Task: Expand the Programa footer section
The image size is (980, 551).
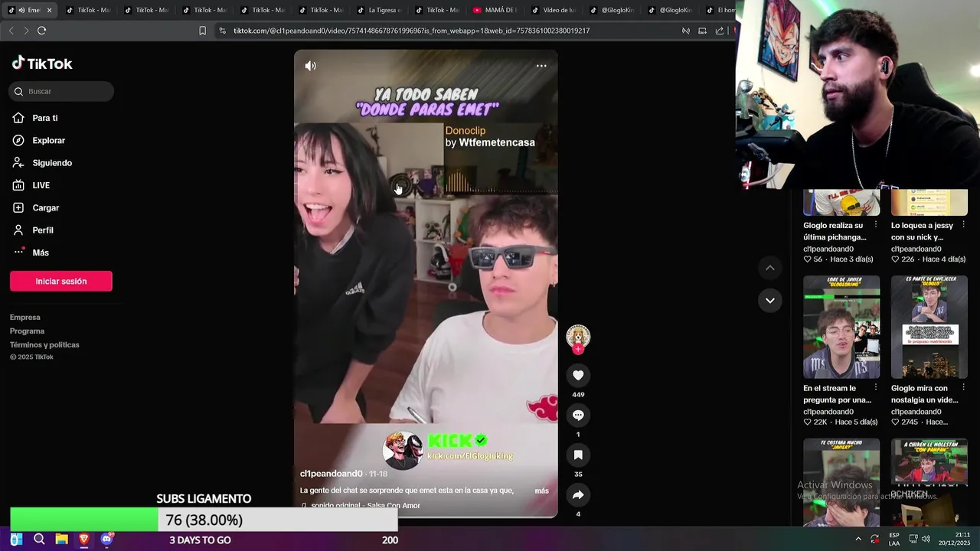Action: (x=27, y=331)
